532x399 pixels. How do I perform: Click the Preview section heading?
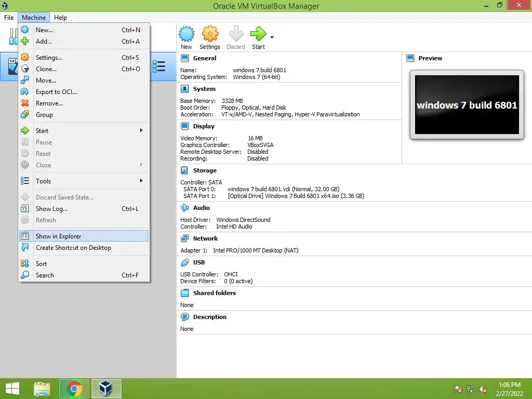click(x=430, y=58)
